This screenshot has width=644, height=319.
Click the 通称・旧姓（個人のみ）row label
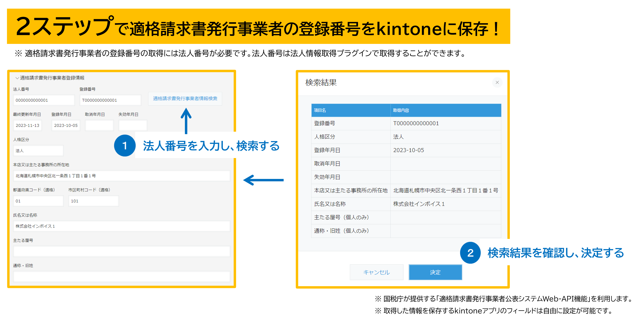(341, 231)
